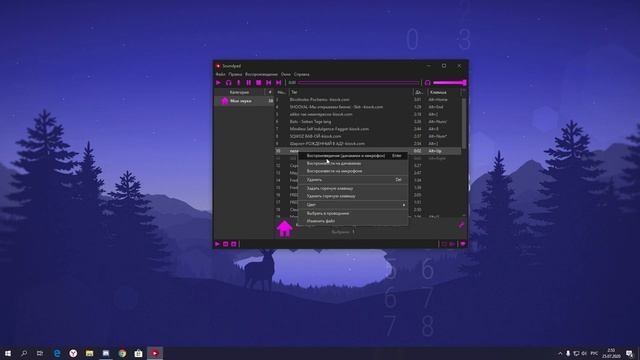Viewport: 640px width, 360px height.
Task: Open the Воспроизведение menu
Action: (261, 75)
